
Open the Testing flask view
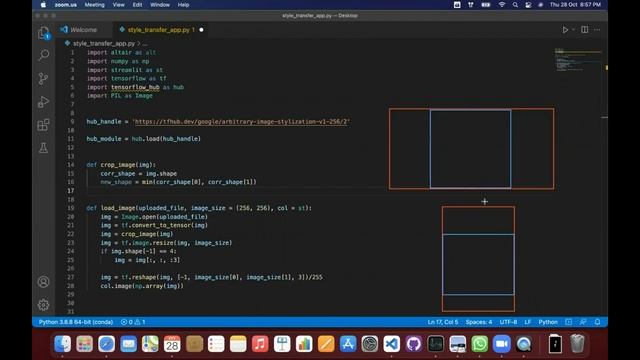[44, 148]
